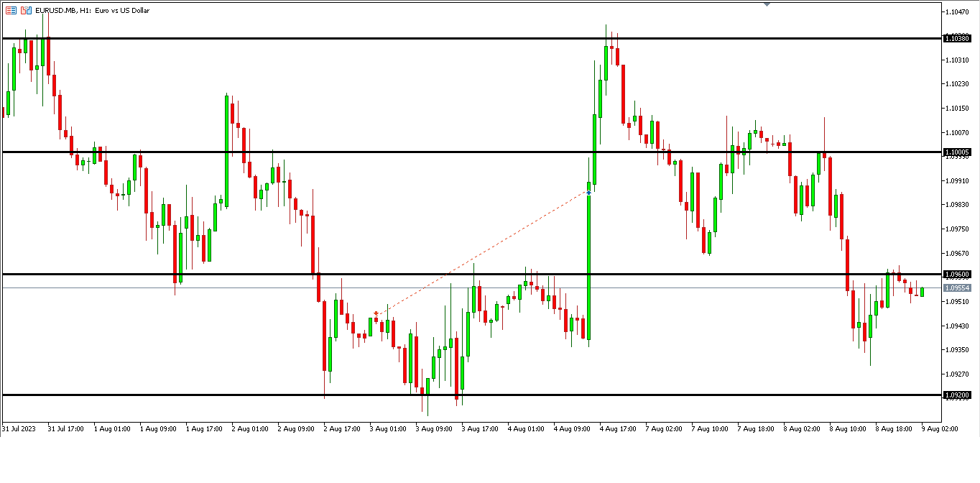Click the dashed red trade history line
The height and width of the screenshot is (483, 980).
(x=481, y=253)
